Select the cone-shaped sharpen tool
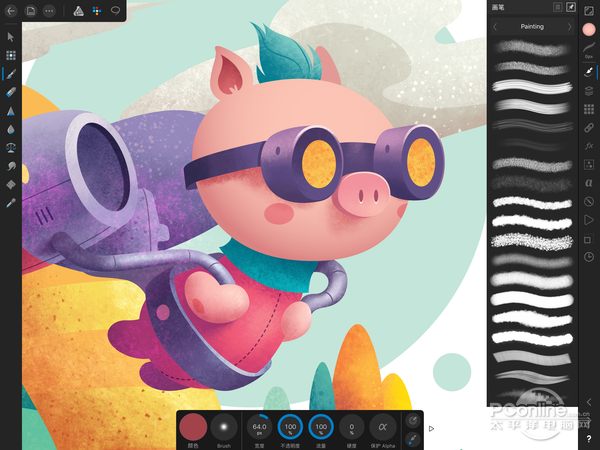 (x=11, y=111)
